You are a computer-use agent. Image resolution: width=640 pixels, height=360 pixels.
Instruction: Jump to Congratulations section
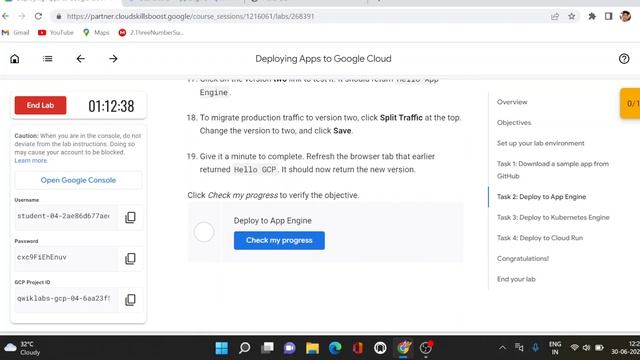(x=522, y=259)
